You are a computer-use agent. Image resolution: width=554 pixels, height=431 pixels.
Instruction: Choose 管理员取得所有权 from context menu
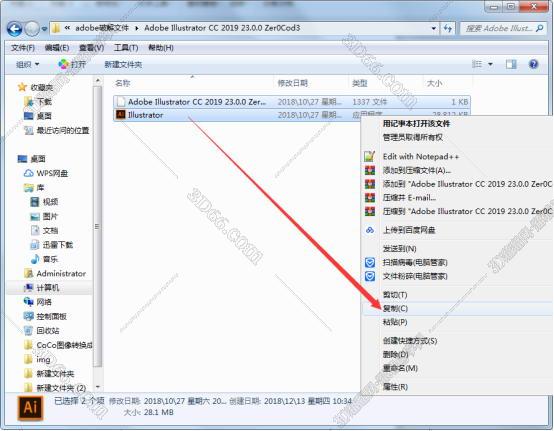[413, 137]
